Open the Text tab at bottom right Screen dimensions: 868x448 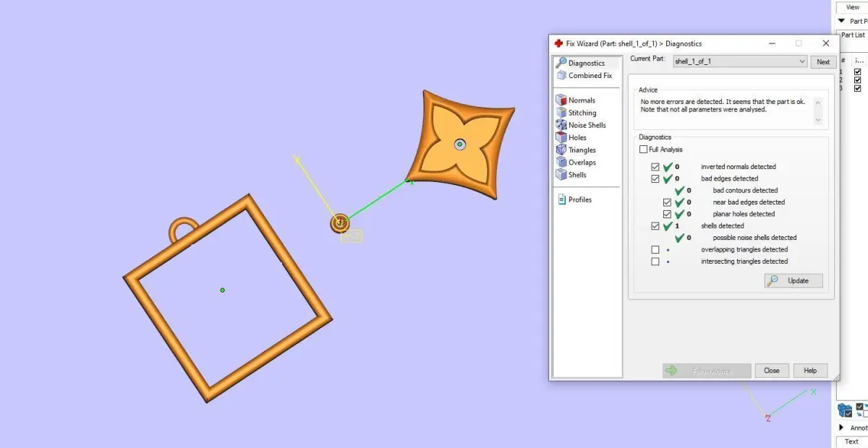pyautogui.click(x=852, y=441)
